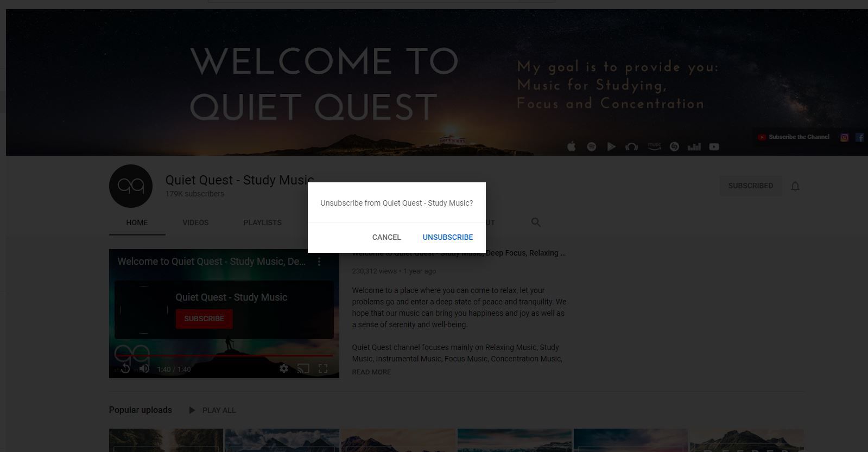This screenshot has height=452, width=868.
Task: Click the first popular upload thumbnail
Action: pyautogui.click(x=166, y=440)
